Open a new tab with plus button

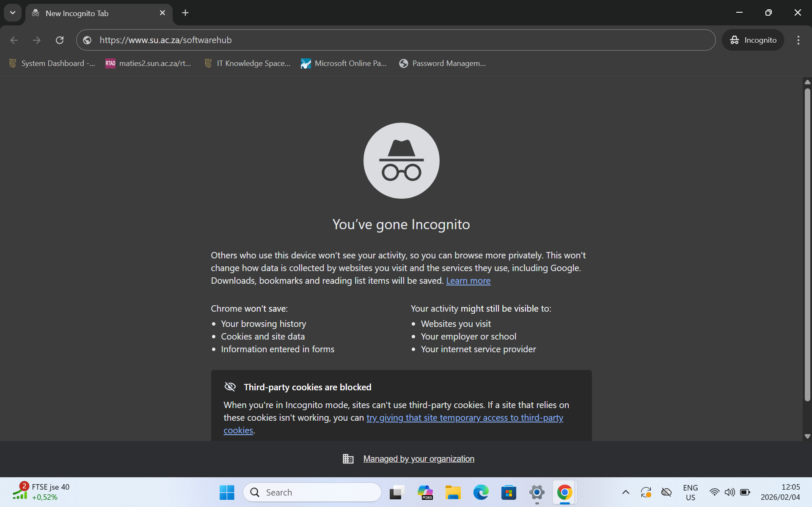click(x=185, y=13)
